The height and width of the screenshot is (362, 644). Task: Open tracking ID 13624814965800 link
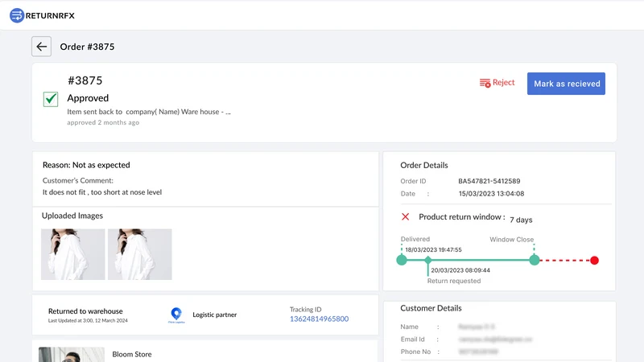(x=319, y=319)
